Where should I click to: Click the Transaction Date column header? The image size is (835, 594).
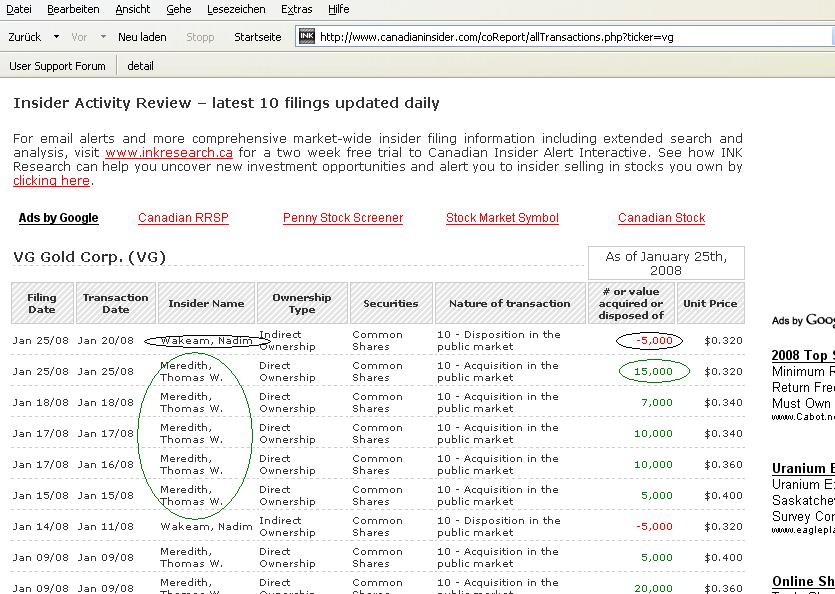coord(116,303)
